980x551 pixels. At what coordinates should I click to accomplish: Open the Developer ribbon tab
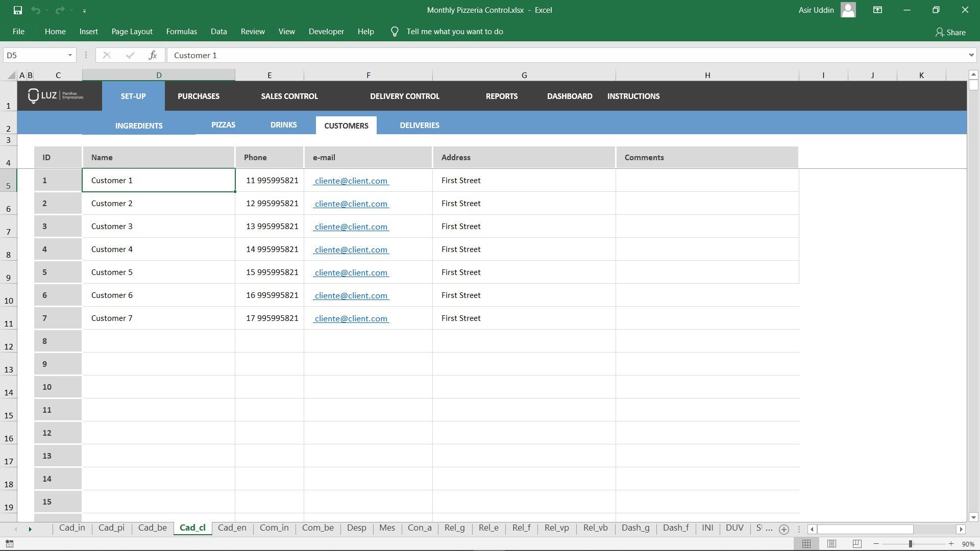pos(326,31)
